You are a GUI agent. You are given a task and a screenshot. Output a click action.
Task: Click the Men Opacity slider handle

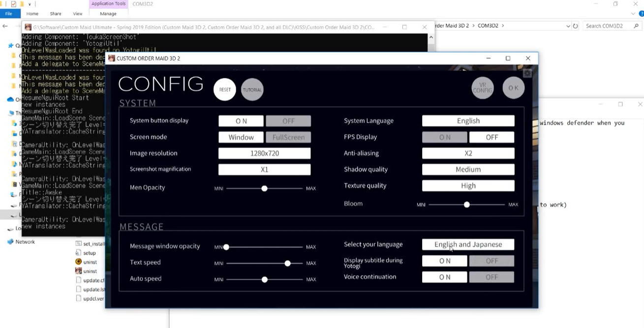pyautogui.click(x=265, y=188)
